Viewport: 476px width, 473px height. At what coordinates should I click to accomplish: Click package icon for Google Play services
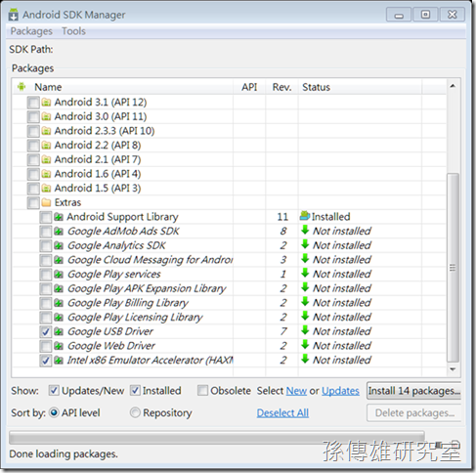(x=59, y=275)
